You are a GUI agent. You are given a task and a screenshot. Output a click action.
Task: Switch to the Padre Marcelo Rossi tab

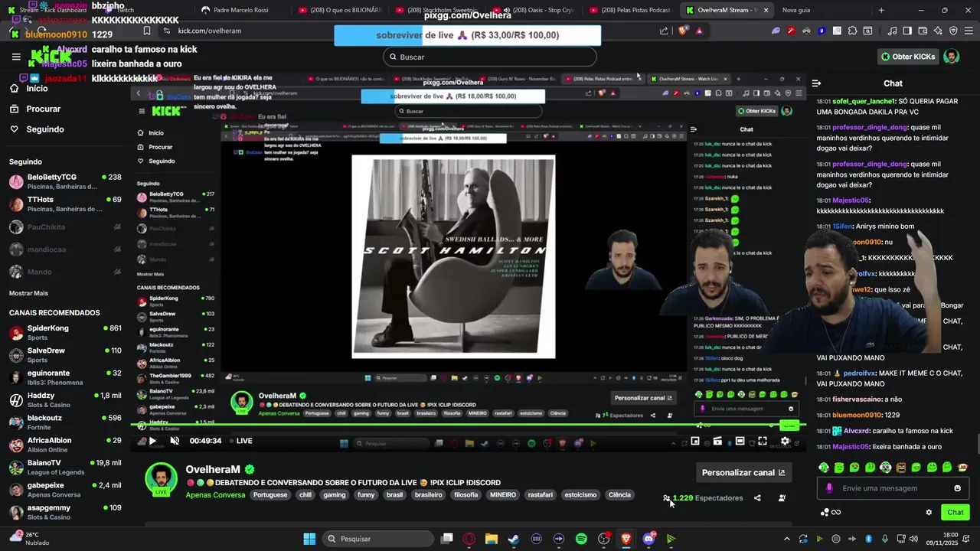[241, 10]
